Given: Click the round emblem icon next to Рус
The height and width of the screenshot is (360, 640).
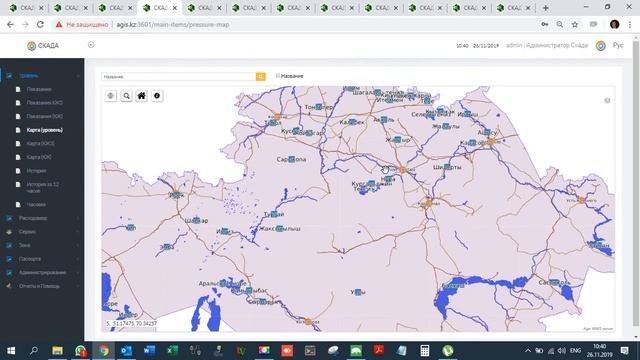Looking at the screenshot, I should coord(600,46).
